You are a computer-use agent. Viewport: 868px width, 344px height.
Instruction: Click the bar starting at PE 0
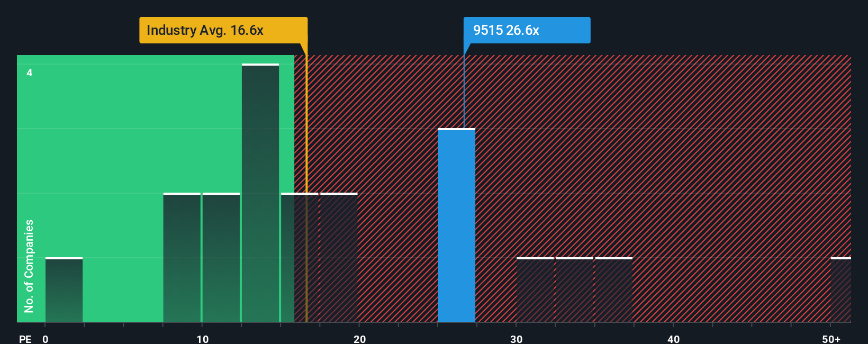coord(64,289)
